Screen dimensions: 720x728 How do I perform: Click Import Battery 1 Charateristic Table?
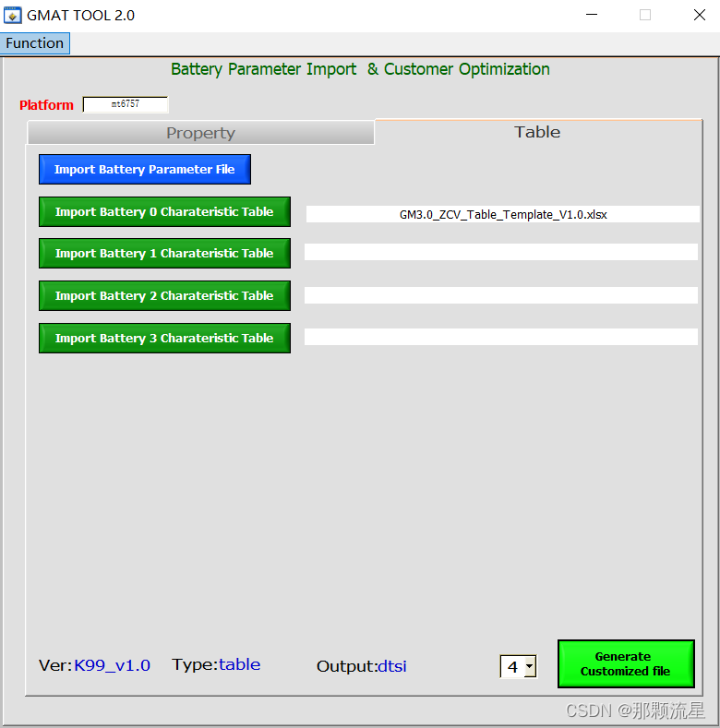click(165, 254)
